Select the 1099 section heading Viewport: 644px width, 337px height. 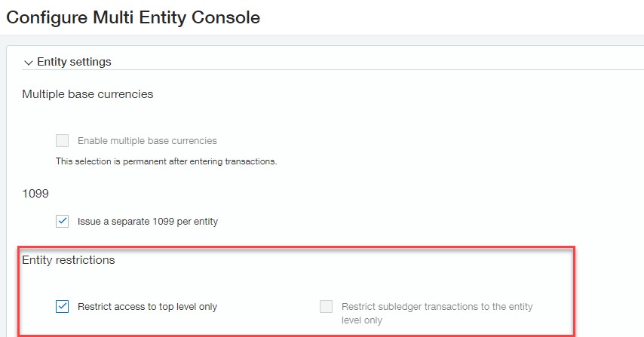tap(35, 194)
